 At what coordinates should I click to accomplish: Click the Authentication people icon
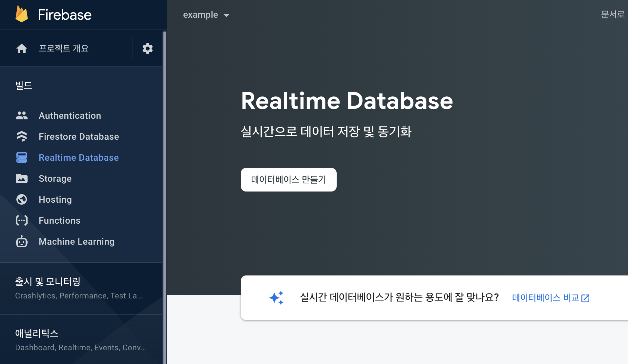[x=22, y=115]
